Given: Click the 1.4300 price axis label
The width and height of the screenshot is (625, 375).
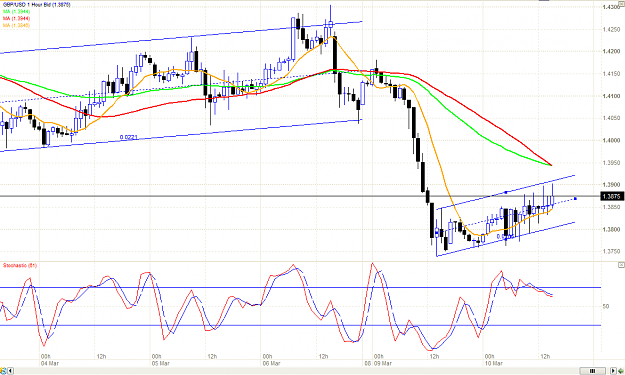Looking at the screenshot, I should pos(612,7).
